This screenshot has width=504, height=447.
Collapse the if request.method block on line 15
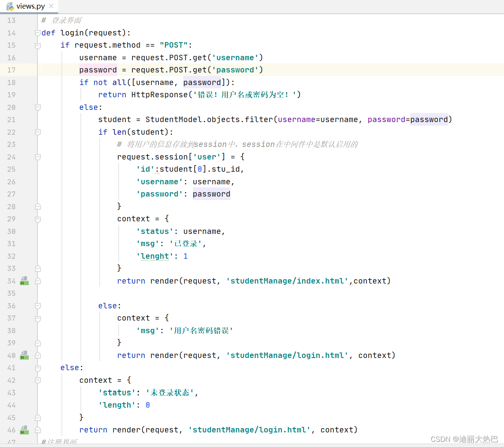coord(38,45)
